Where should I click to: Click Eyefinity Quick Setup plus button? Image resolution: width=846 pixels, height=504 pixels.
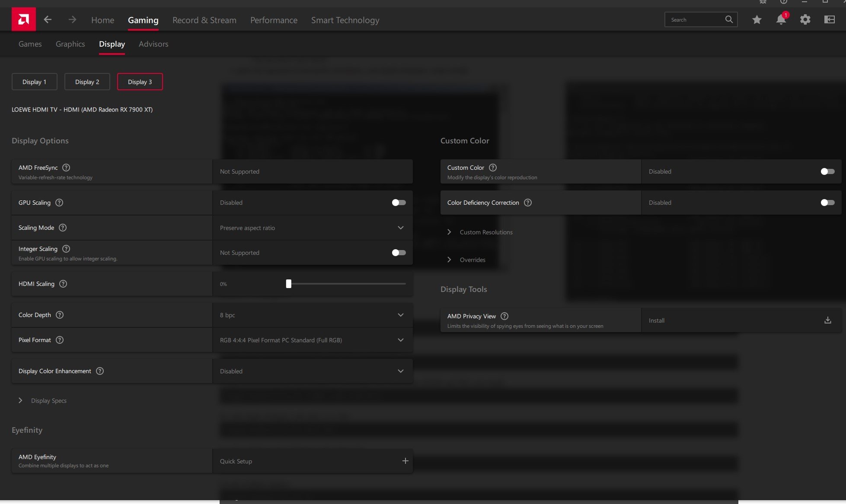(405, 461)
